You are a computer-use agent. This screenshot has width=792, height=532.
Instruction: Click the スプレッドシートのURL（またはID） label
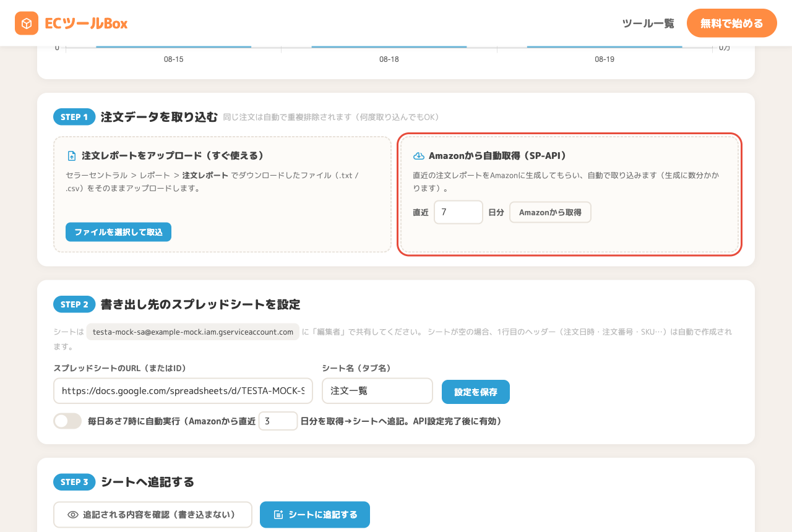[x=120, y=368]
